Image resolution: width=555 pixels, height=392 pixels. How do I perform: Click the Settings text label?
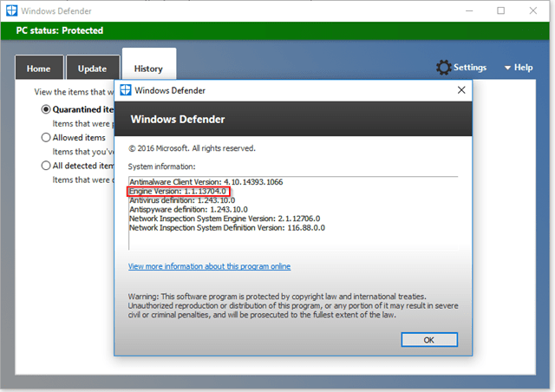tap(470, 68)
